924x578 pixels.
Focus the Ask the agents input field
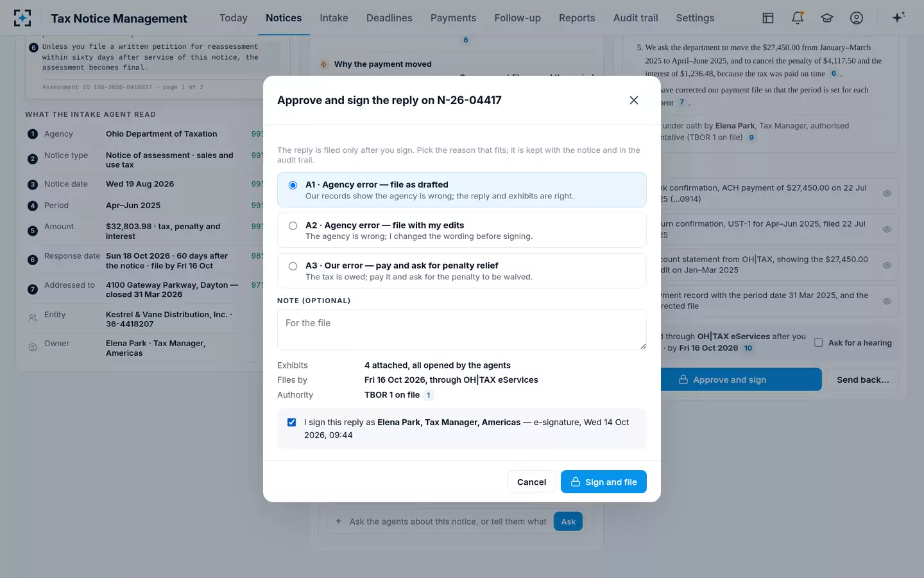(x=448, y=521)
